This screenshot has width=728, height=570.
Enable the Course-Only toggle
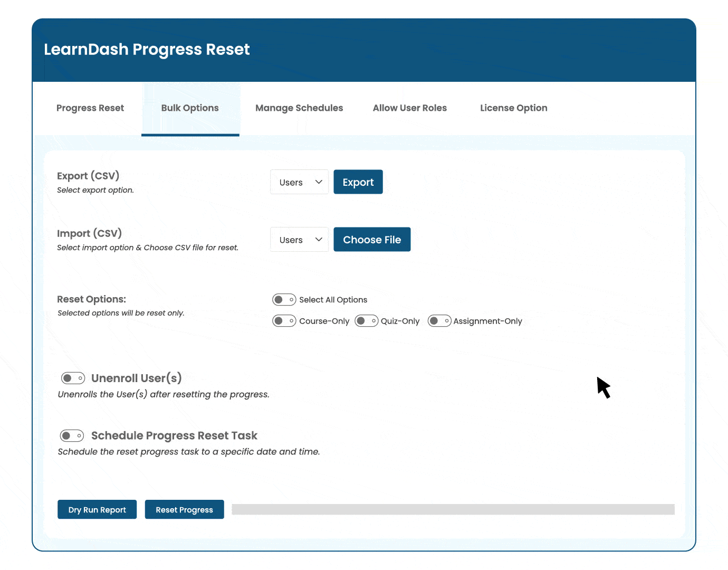(284, 321)
